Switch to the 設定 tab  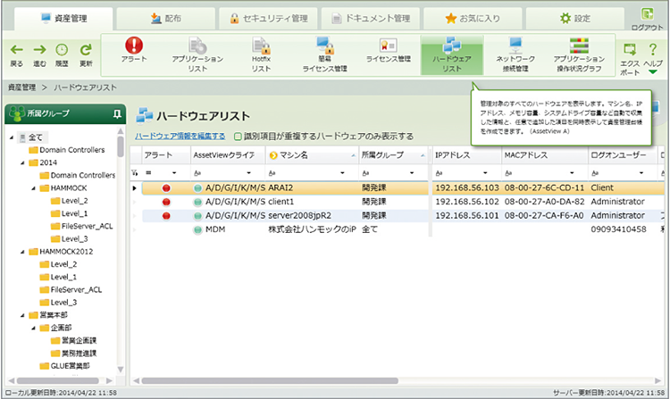coord(575,18)
